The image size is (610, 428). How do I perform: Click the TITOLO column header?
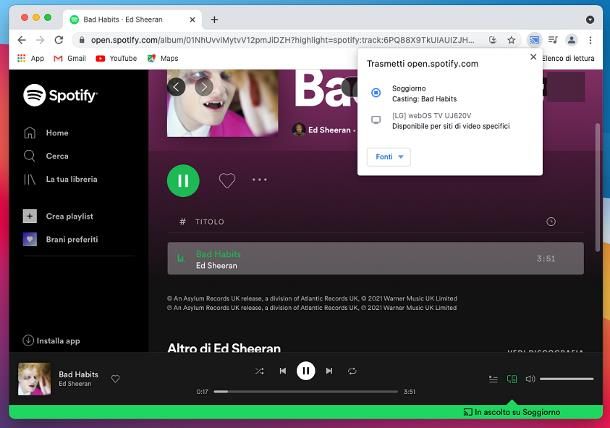(210, 222)
